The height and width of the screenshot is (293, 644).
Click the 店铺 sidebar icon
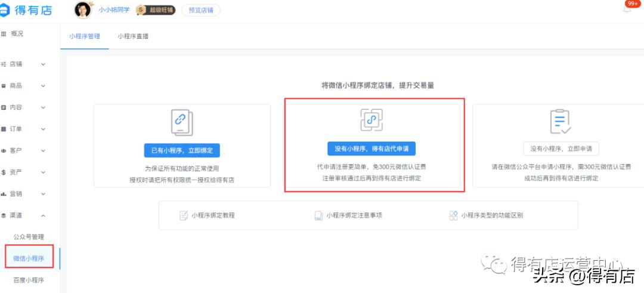4,64
